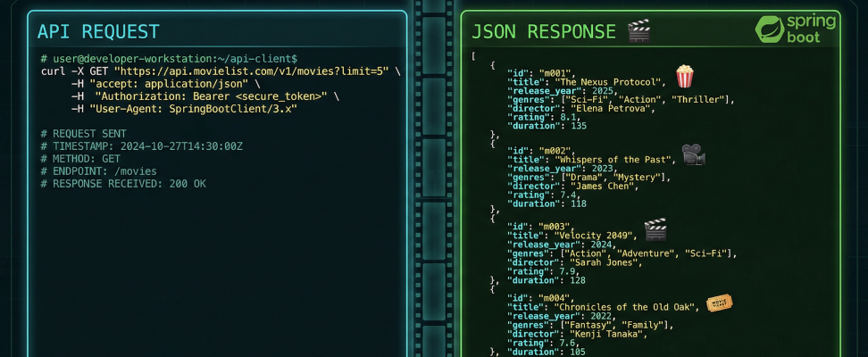Click the popcorn icon next to The Nexus Protocol
The image size is (868, 357).
click(684, 77)
